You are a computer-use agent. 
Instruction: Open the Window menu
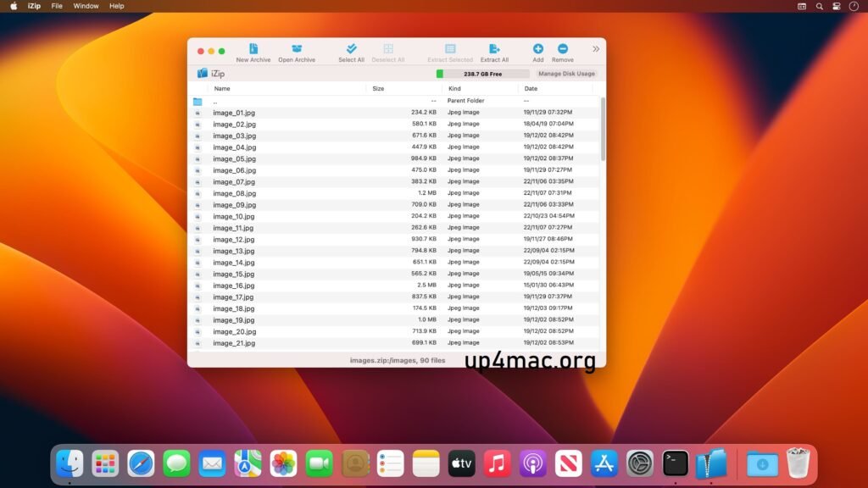(x=86, y=6)
